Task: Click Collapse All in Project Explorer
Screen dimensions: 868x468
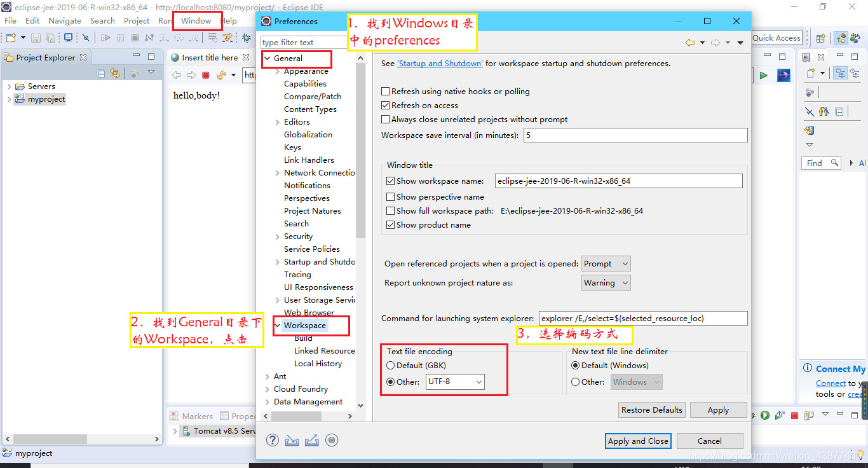Action: pyautogui.click(x=102, y=74)
